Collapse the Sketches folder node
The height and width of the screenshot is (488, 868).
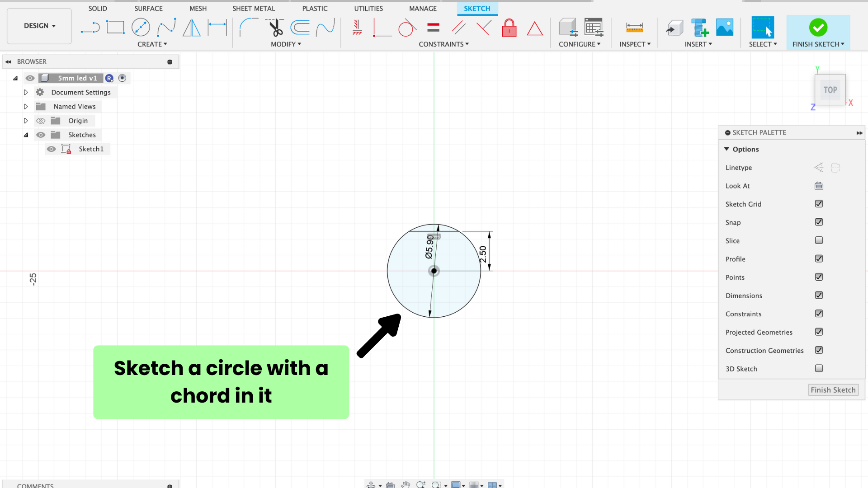coord(26,135)
